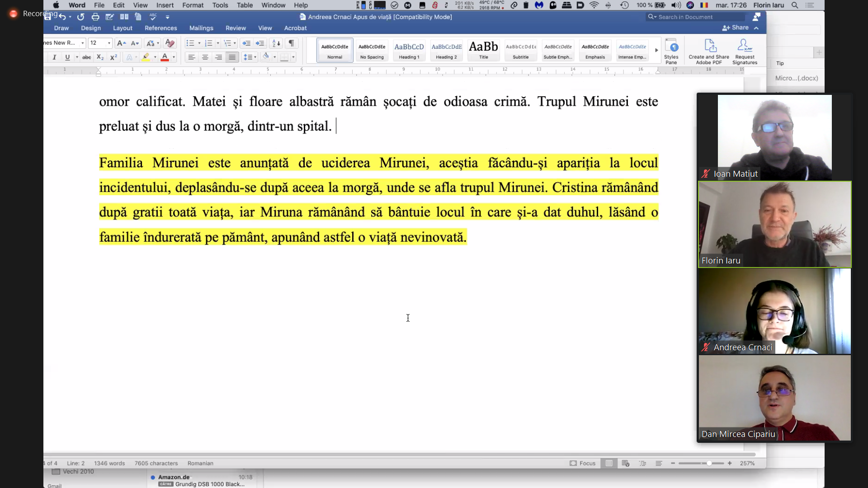Open the Table menu in menu bar
This screenshot has width=868, height=488.
tap(245, 5)
